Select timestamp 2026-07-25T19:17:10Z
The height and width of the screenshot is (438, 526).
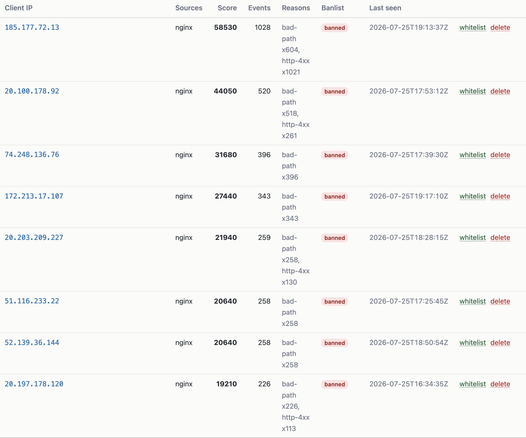click(x=409, y=196)
